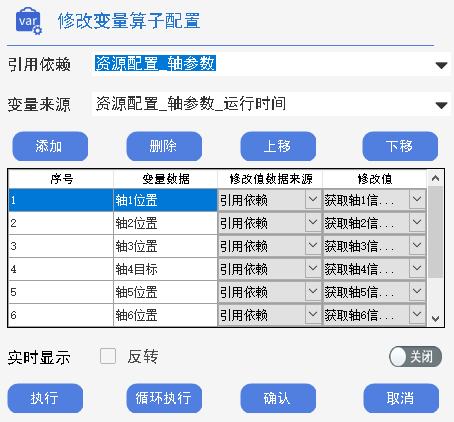Screen dimensions: 454x422
Task: Expand the 获取轴2信... value dropdown
Action: (417, 222)
